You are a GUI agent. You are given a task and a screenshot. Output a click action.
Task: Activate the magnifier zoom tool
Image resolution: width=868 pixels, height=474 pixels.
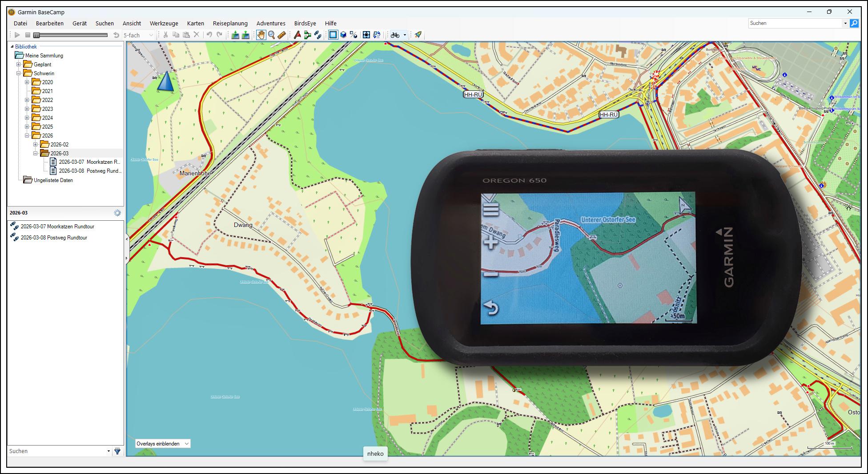271,35
